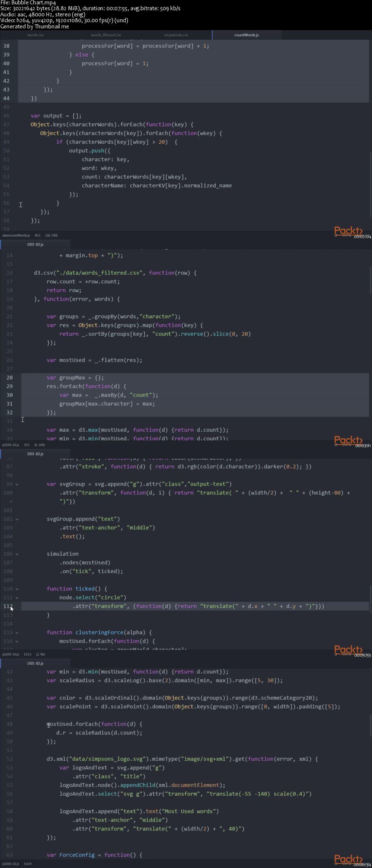Screen dimensions: 372x868
Task: Activate the countWords.js tab
Action: (246, 35)
